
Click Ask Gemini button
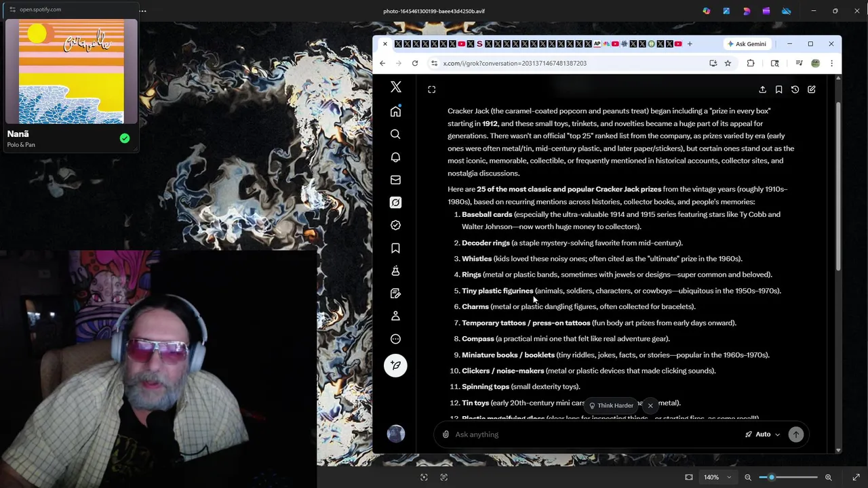click(747, 44)
